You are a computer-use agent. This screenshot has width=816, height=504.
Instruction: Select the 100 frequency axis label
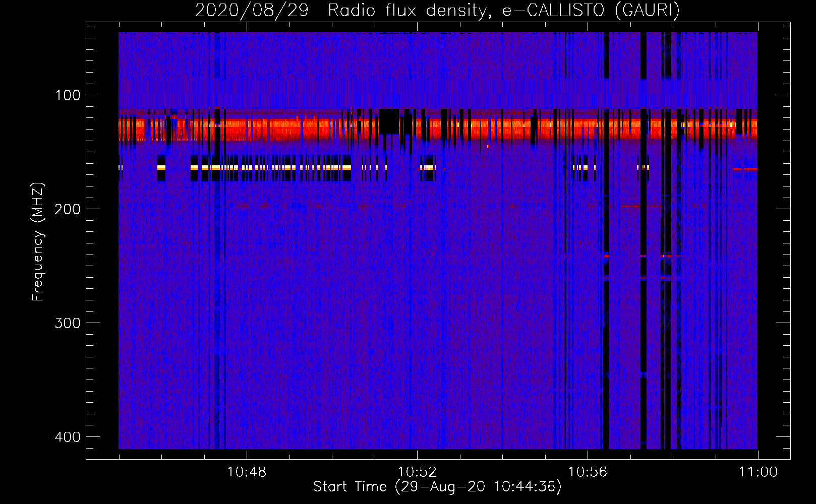click(68, 95)
